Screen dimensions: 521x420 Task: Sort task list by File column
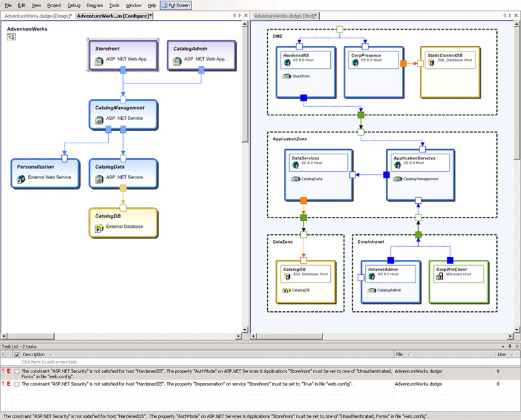pos(444,354)
